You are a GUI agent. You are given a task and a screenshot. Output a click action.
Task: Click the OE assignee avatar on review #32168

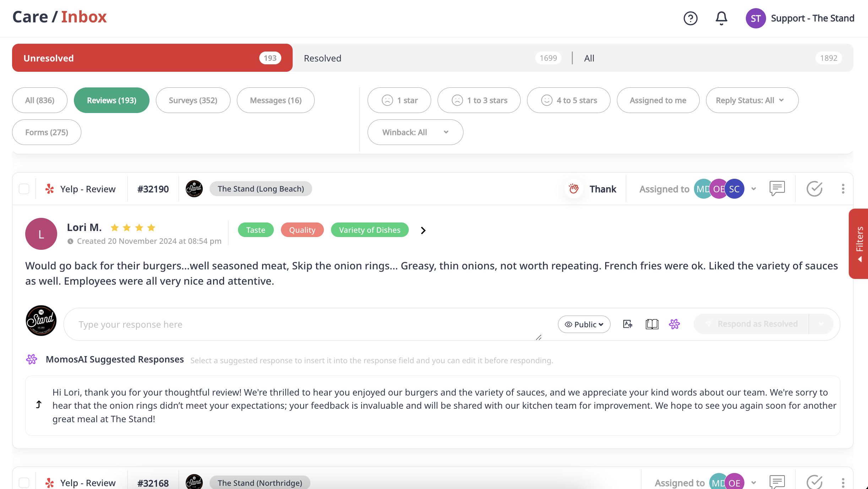point(734,482)
